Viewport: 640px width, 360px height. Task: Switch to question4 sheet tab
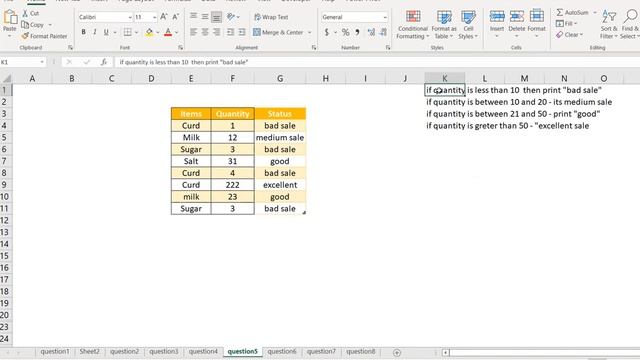point(203,351)
